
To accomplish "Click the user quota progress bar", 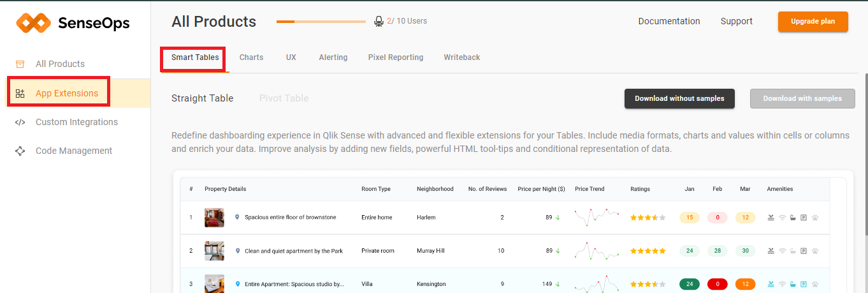I will [321, 22].
